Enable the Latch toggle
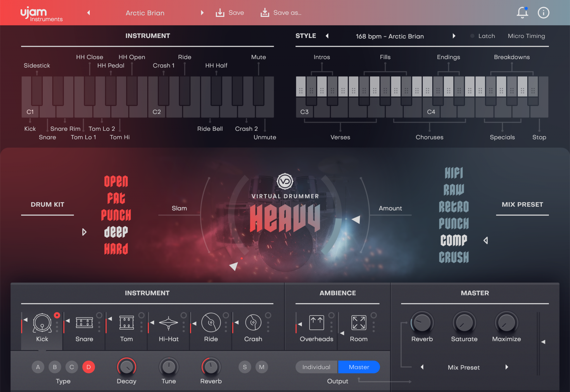 pyautogui.click(x=472, y=36)
